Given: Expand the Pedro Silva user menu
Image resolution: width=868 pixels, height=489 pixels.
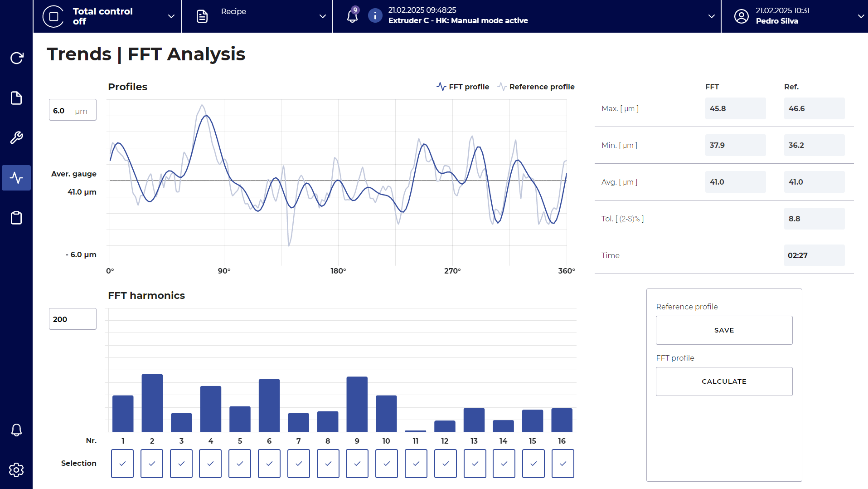Looking at the screenshot, I should pyautogui.click(x=861, y=16).
